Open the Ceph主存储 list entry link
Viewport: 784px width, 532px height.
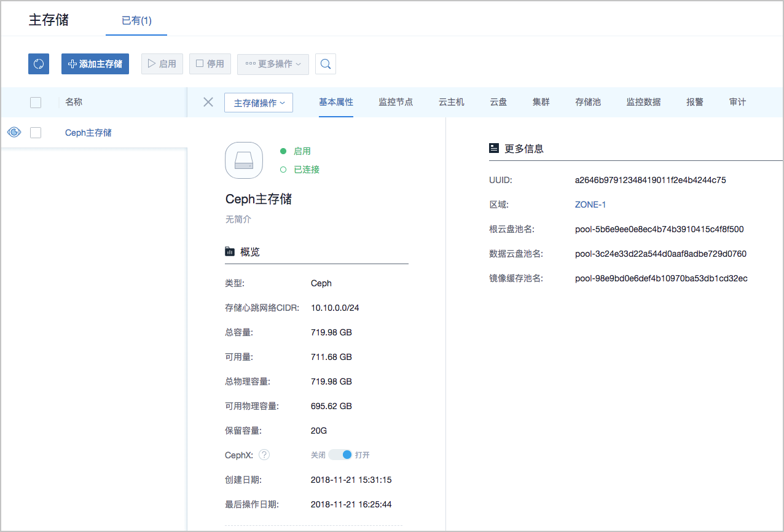(88, 133)
